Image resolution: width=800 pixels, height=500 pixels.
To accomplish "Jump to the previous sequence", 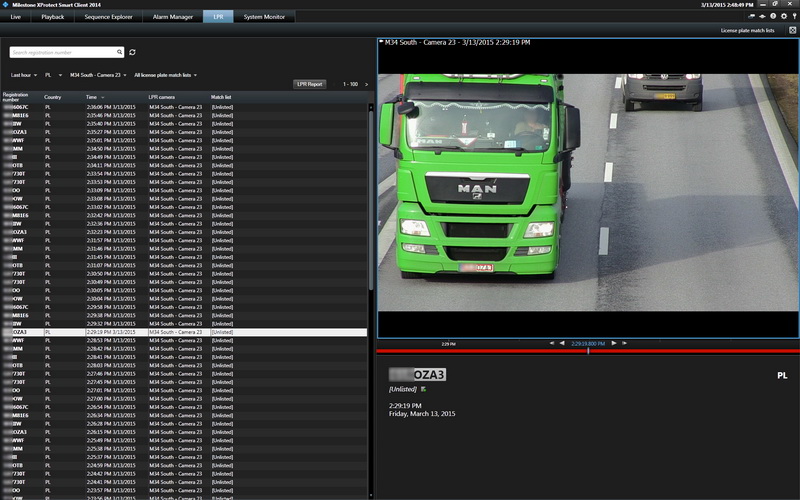I will tap(552, 343).
